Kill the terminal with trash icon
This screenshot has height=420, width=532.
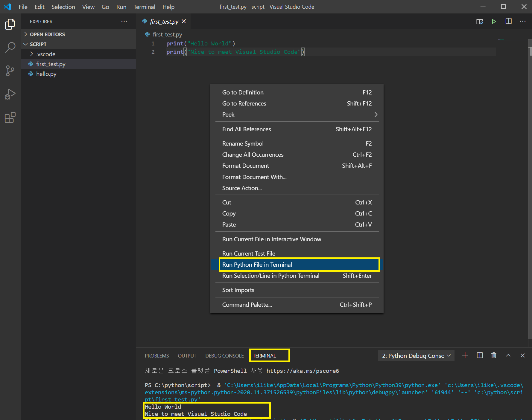coord(494,355)
